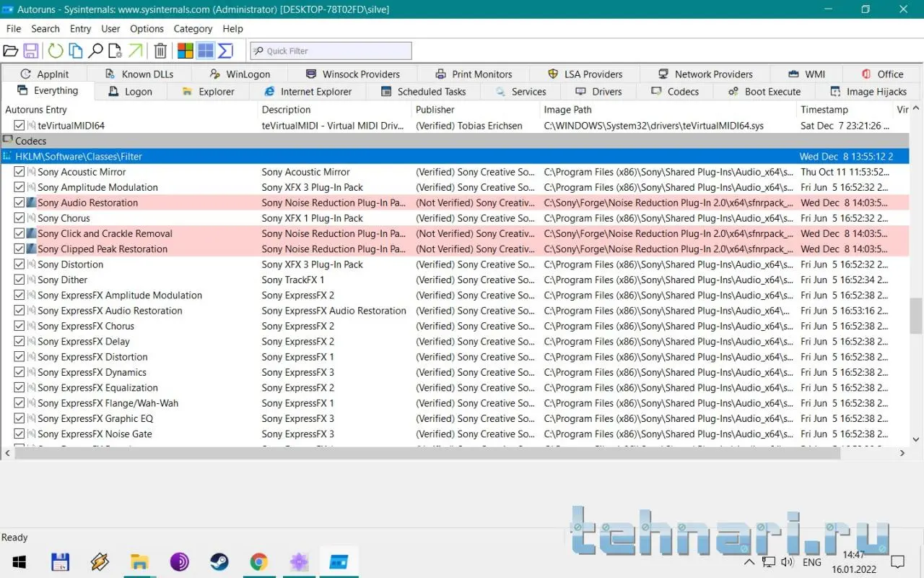Open the Search menu

[x=45, y=29]
